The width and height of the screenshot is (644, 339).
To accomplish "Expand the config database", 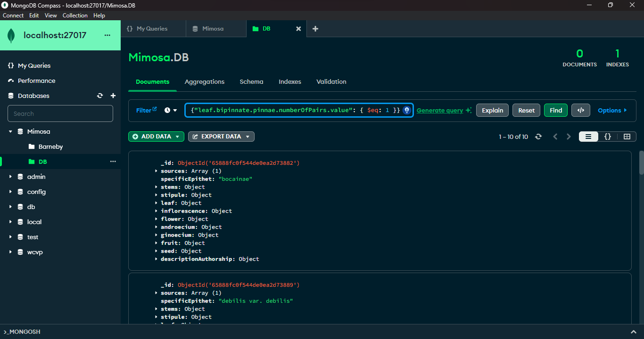I will tap(10, 192).
